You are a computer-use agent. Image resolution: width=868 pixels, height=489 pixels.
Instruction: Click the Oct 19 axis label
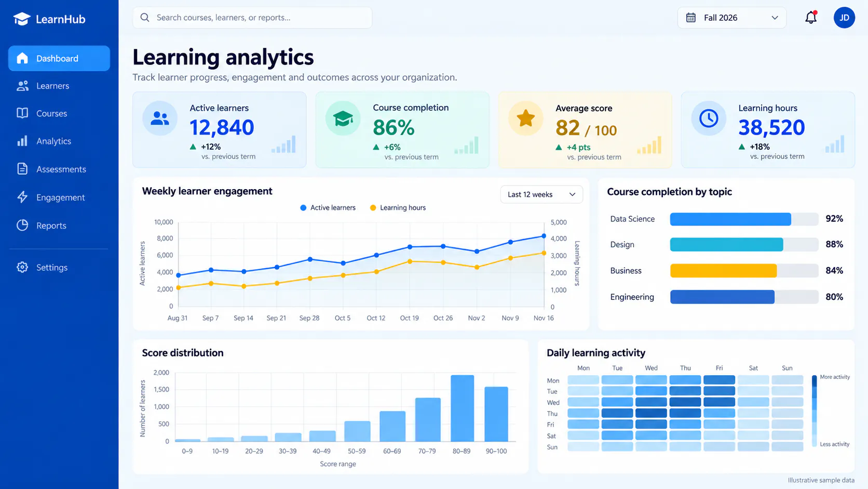coord(409,318)
